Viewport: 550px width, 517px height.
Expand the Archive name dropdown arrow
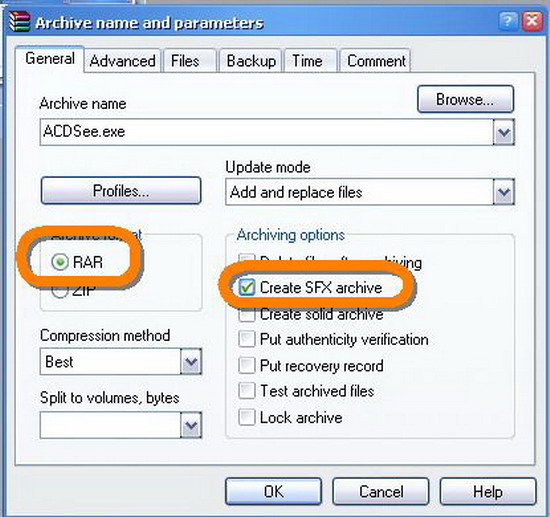pos(504,132)
